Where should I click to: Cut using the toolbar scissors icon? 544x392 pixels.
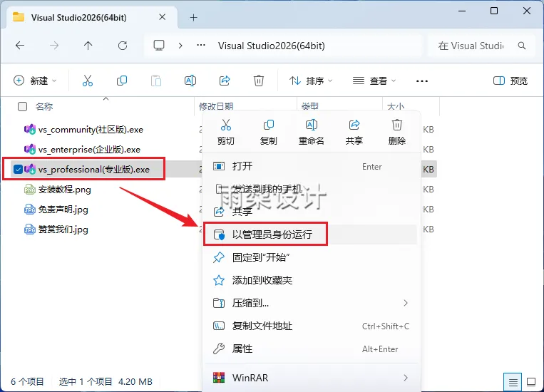(88, 81)
